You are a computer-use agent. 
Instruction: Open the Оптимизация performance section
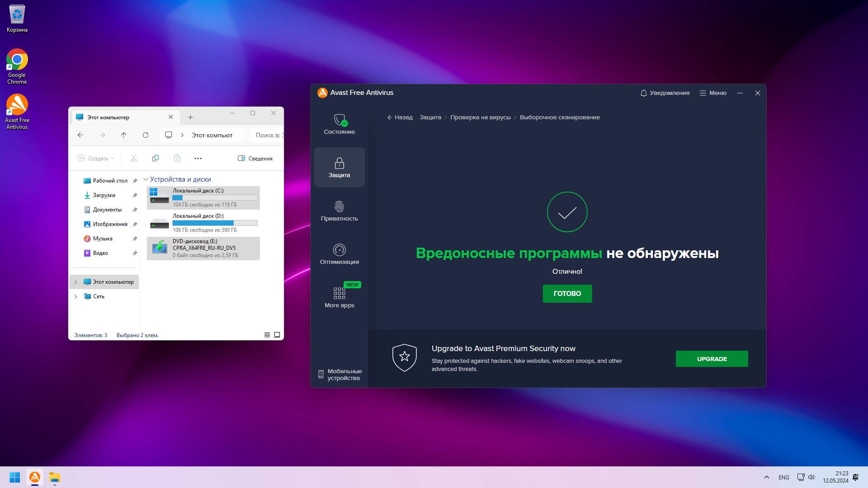tap(339, 254)
